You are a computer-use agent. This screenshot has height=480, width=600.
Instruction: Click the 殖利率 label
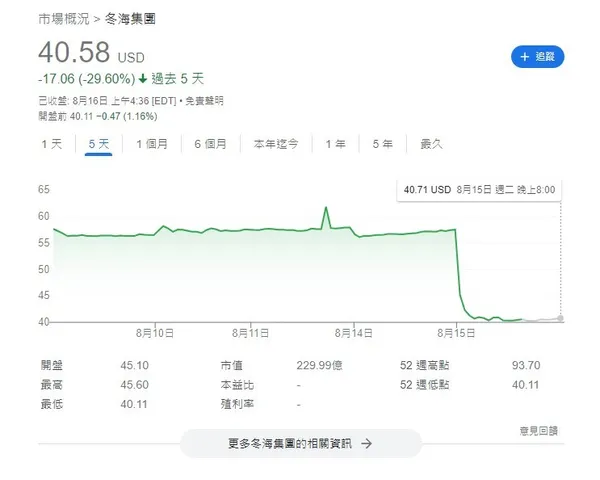click(237, 404)
